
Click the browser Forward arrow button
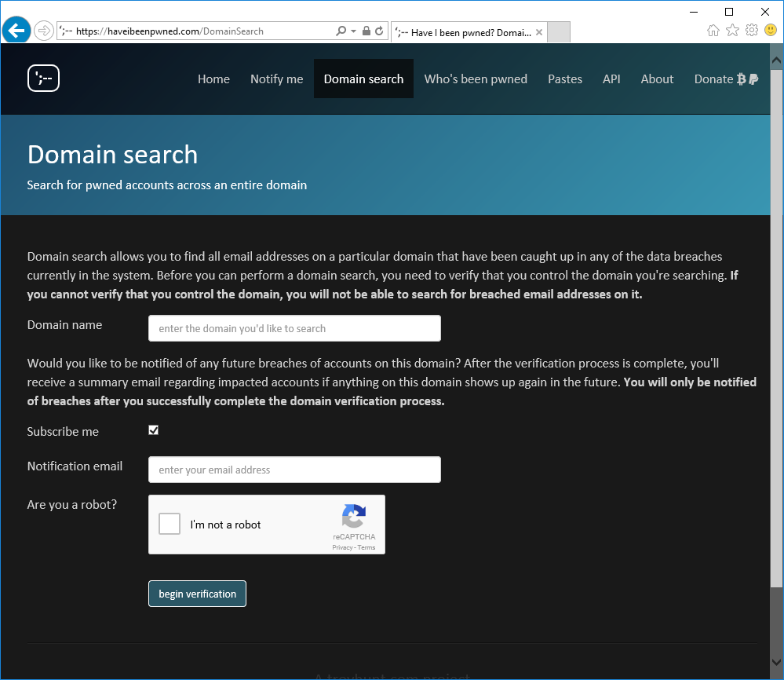coord(44,31)
